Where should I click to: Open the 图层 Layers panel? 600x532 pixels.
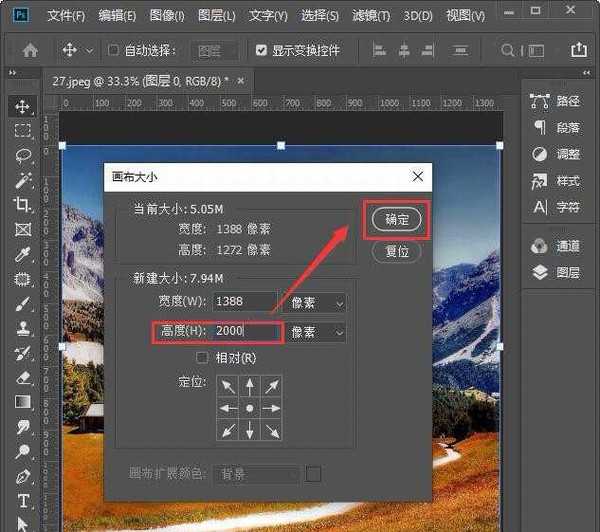[x=556, y=273]
